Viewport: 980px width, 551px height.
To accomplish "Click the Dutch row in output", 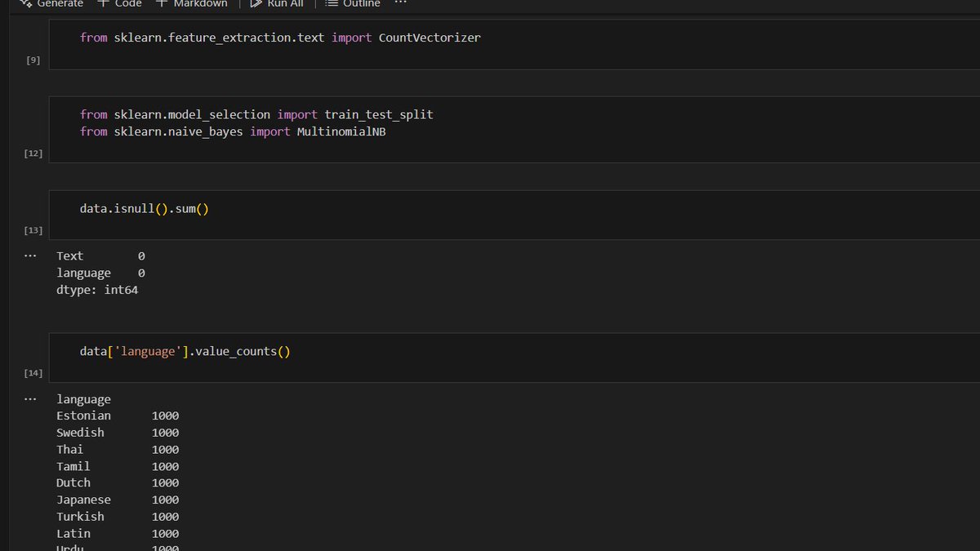I will point(118,482).
